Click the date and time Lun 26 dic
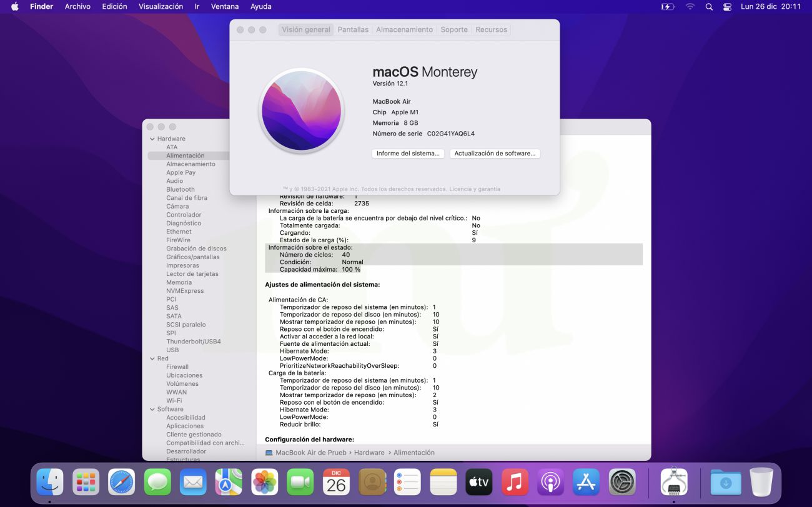The width and height of the screenshot is (812, 507). 771,6
